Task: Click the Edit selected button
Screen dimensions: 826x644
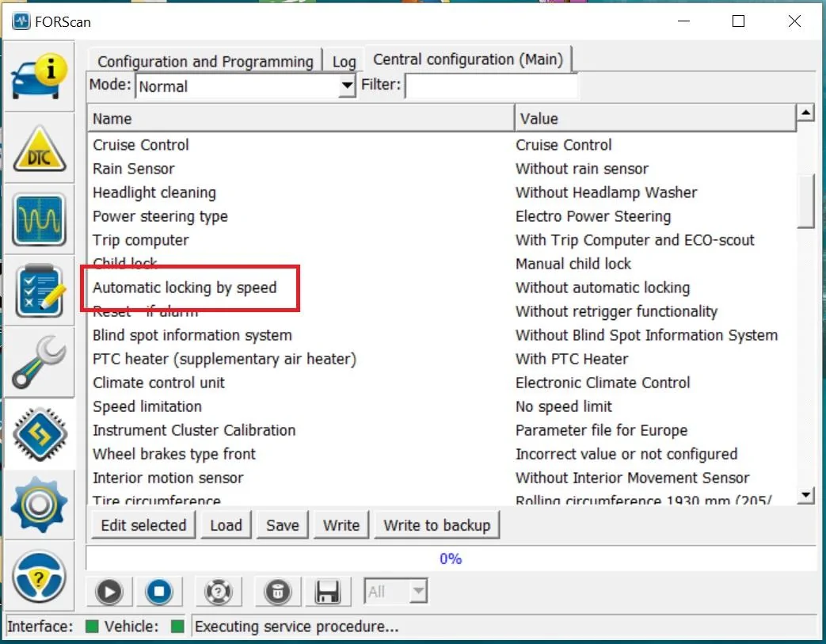Action: pos(143,525)
